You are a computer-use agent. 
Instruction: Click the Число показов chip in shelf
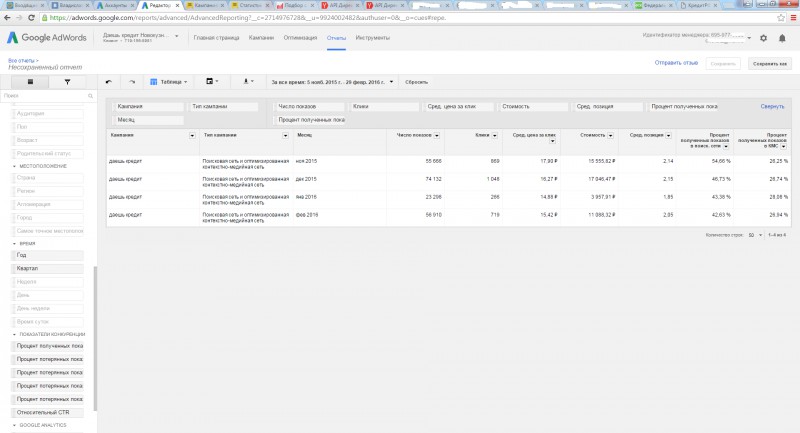310,107
